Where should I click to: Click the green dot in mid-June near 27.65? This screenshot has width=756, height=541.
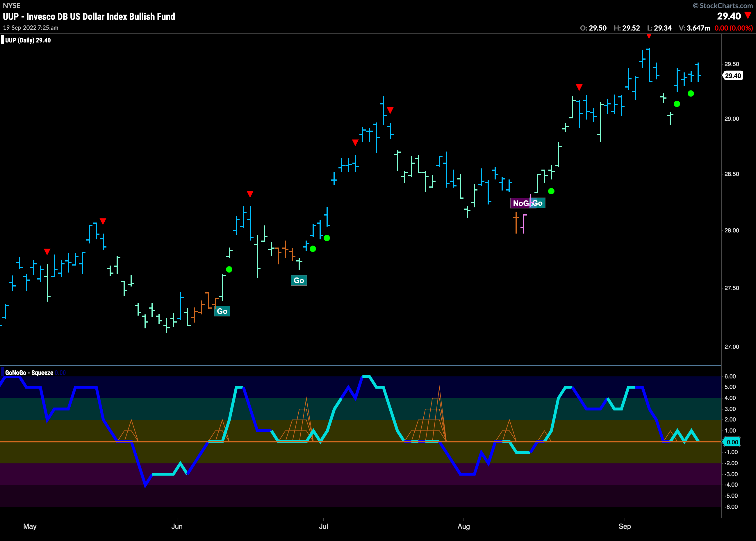pos(229,270)
